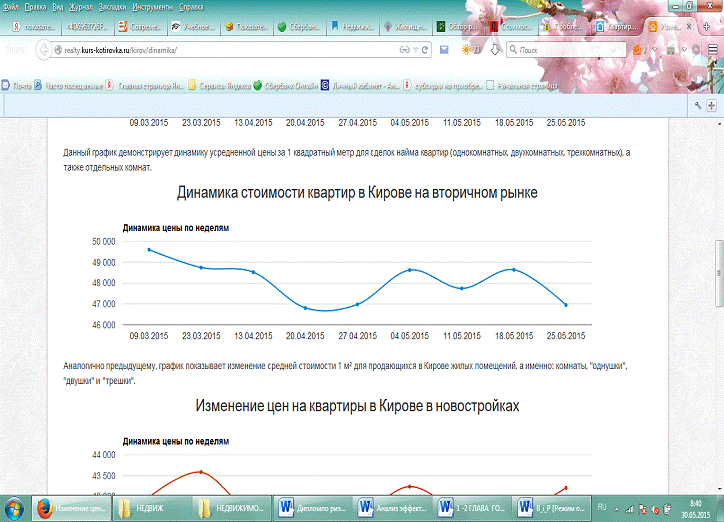Click the Часто посещаемые bookmark
This screenshot has width=724, height=522.
[x=72, y=86]
